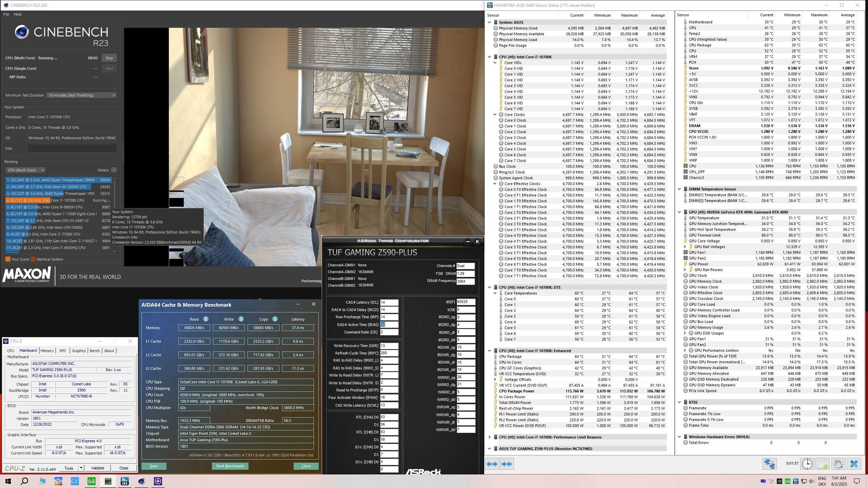Expand the Performance Limit Reasons group
Image resolution: width=868 pixels, height=488 pixels.
pos(489,437)
